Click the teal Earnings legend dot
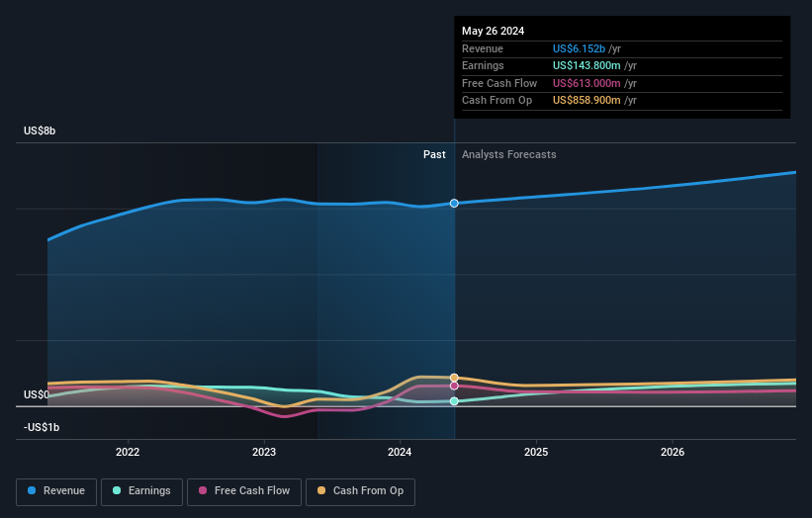 click(x=117, y=490)
